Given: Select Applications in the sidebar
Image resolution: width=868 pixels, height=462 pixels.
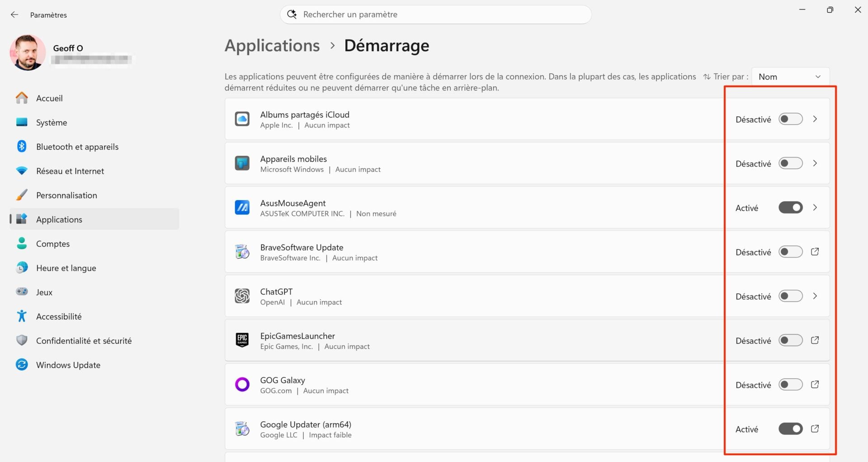Looking at the screenshot, I should 59,219.
